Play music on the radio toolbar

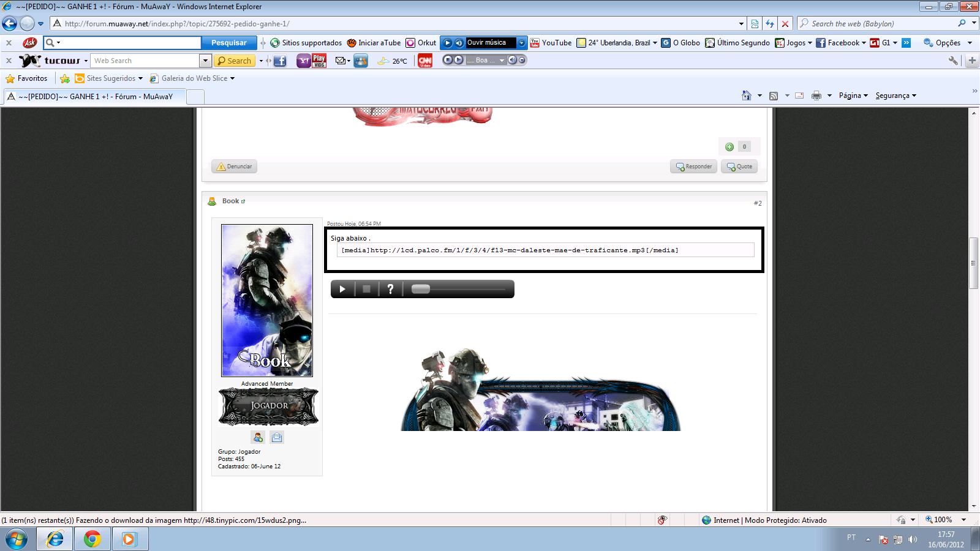click(x=448, y=43)
